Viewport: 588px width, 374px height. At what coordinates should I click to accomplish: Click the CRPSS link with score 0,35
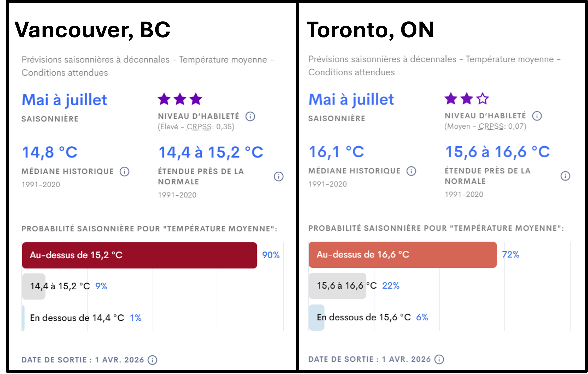click(199, 127)
